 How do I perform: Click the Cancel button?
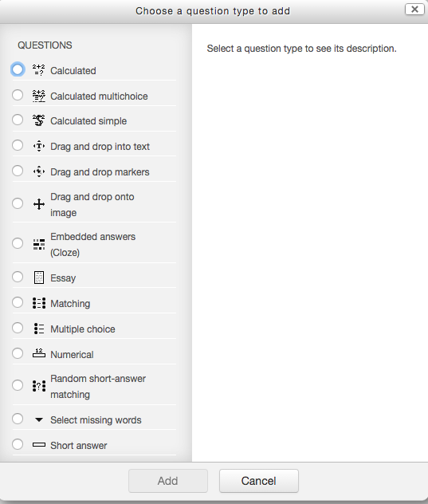pos(259,481)
